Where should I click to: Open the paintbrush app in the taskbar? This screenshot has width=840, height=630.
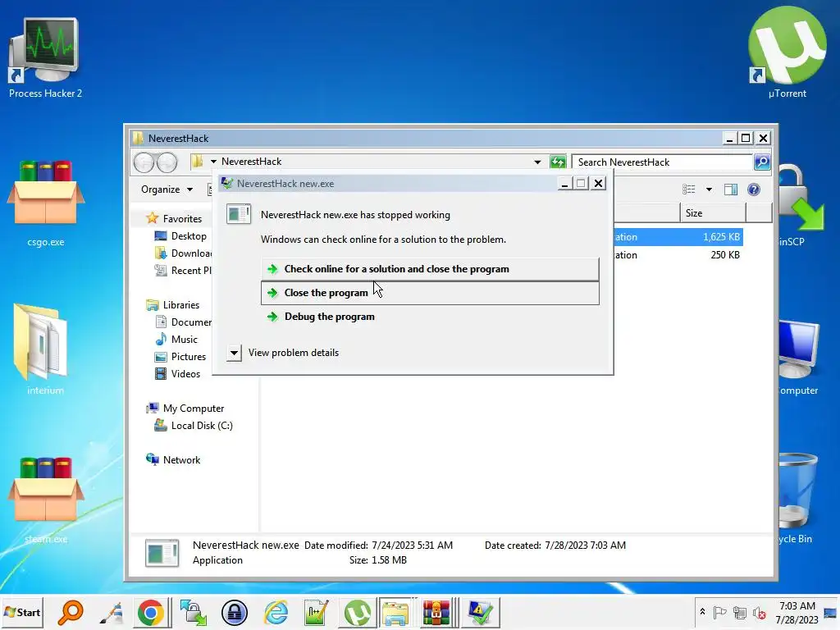pyautogui.click(x=112, y=612)
